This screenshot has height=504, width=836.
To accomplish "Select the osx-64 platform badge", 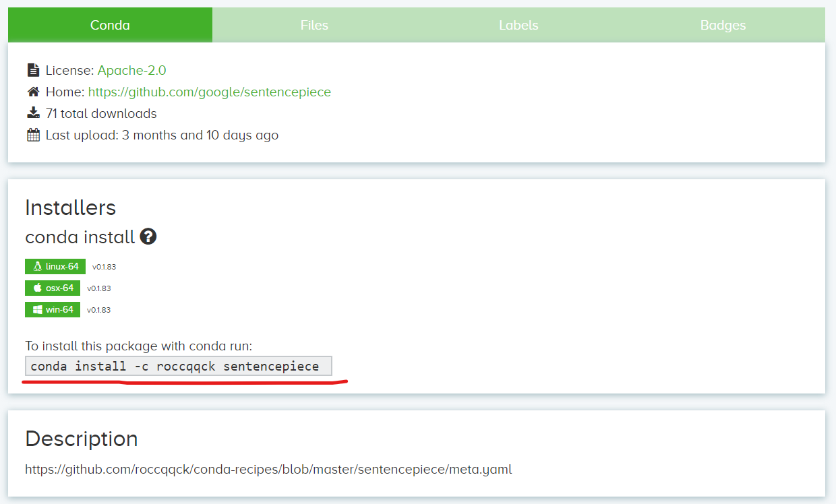I will [x=52, y=288].
